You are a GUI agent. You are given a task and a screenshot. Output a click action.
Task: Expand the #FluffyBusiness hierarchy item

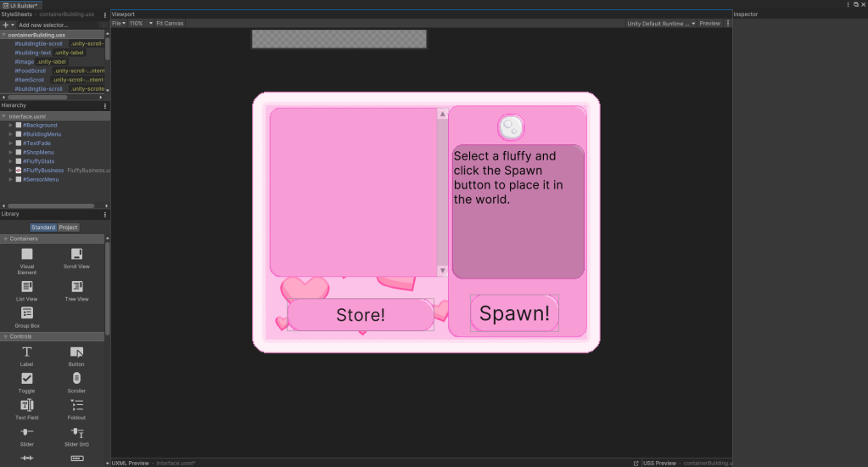[10, 170]
